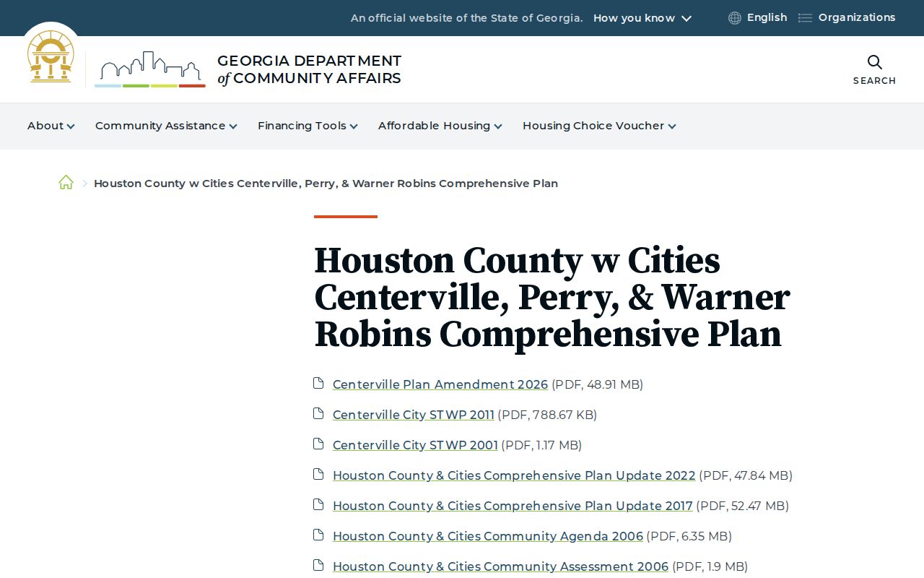Expand the Affordable Housing menu chevron
Viewport: 924px width, 578px height.
coord(498,126)
